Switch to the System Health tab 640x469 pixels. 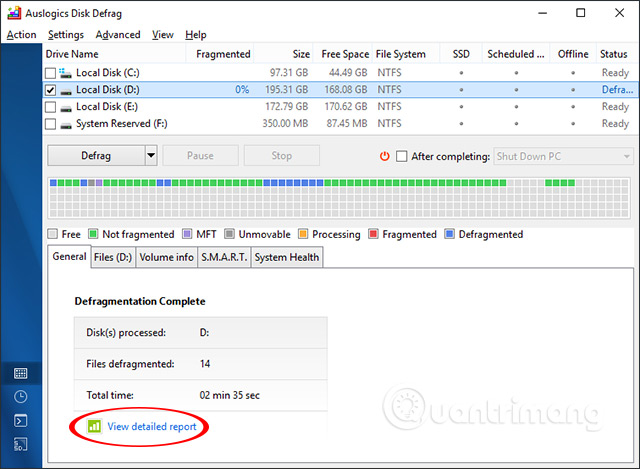pos(287,257)
